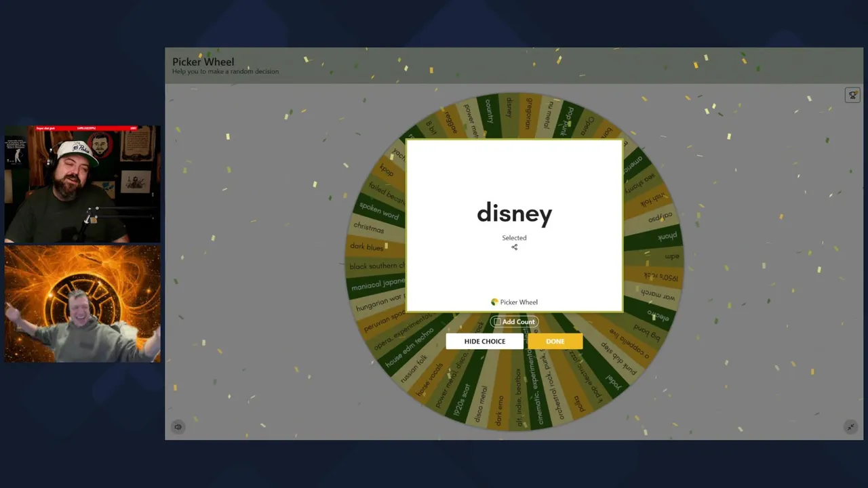Click the 'reggae' wheel segment
Image resolution: width=868 pixels, height=488 pixels.
pyautogui.click(x=452, y=123)
